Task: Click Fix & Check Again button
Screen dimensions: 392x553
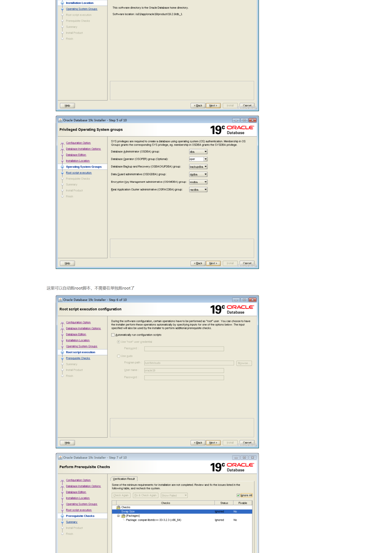Action: point(146,495)
